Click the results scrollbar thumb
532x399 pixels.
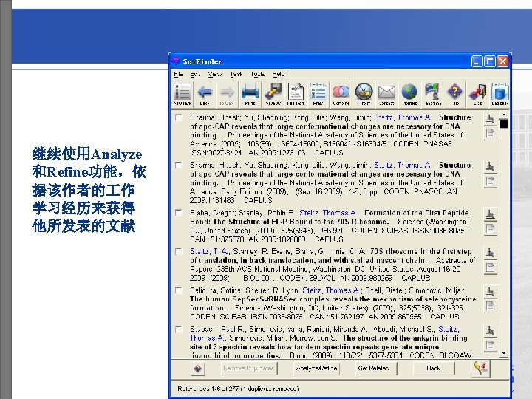pos(504,124)
